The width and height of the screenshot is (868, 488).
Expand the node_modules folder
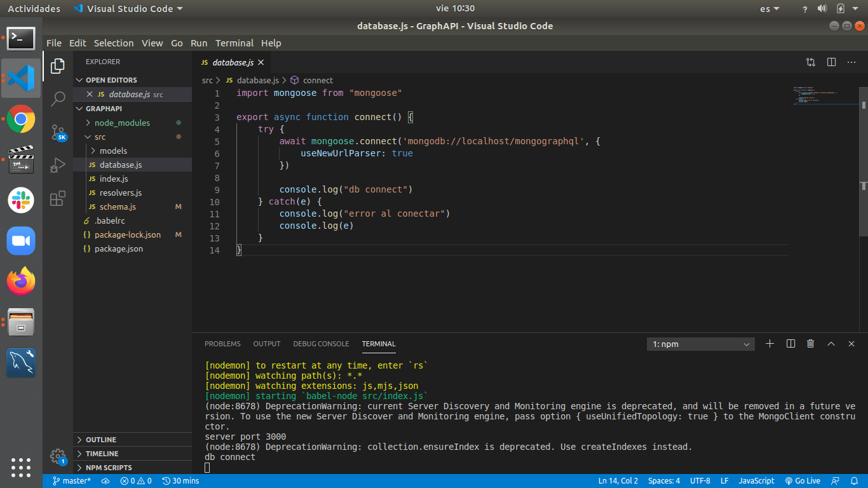[x=122, y=123]
